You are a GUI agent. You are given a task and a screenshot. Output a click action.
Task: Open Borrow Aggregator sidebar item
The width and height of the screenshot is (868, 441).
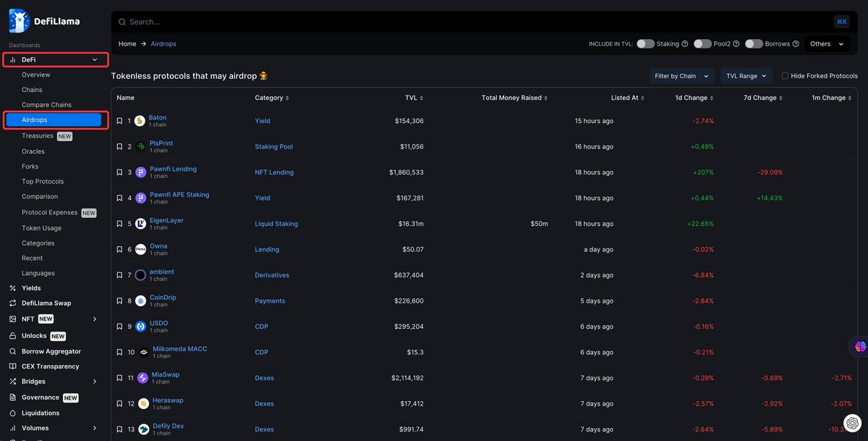(x=51, y=351)
